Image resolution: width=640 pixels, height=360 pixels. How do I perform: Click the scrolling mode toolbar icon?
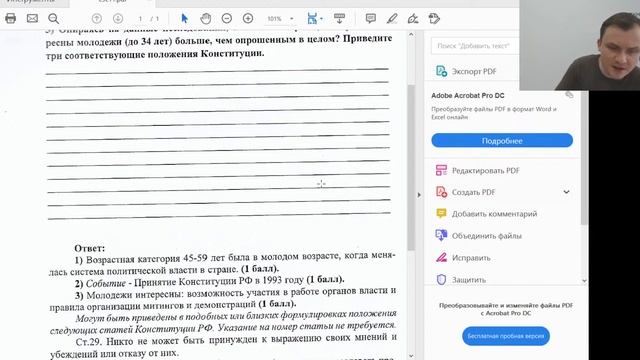(339, 18)
